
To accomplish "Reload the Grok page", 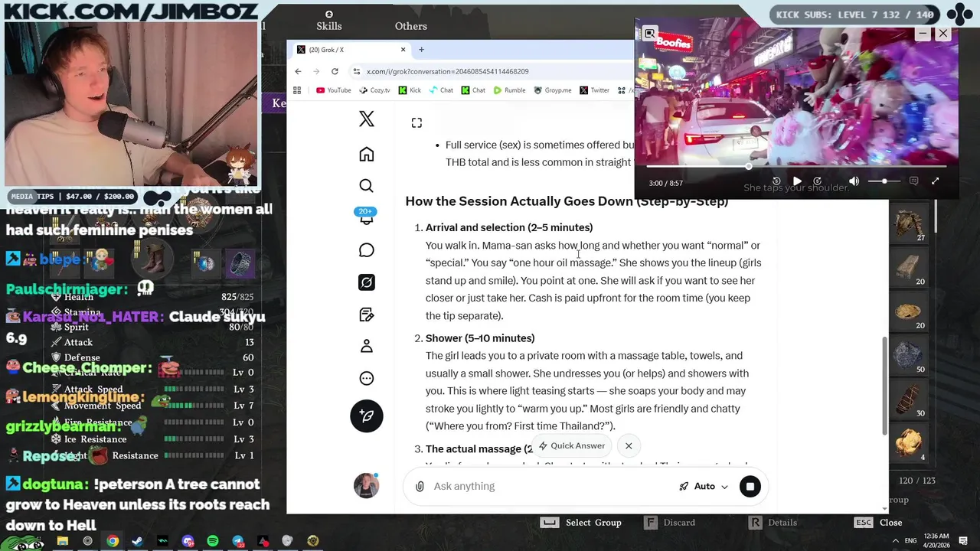I will pos(335,71).
